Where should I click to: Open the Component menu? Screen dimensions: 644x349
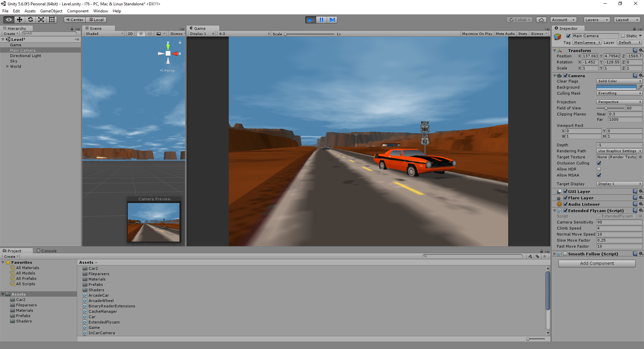[x=78, y=11]
